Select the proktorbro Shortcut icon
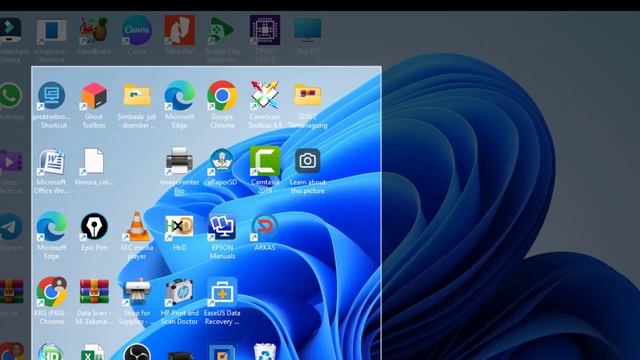Image resolution: width=640 pixels, height=360 pixels. [x=51, y=96]
